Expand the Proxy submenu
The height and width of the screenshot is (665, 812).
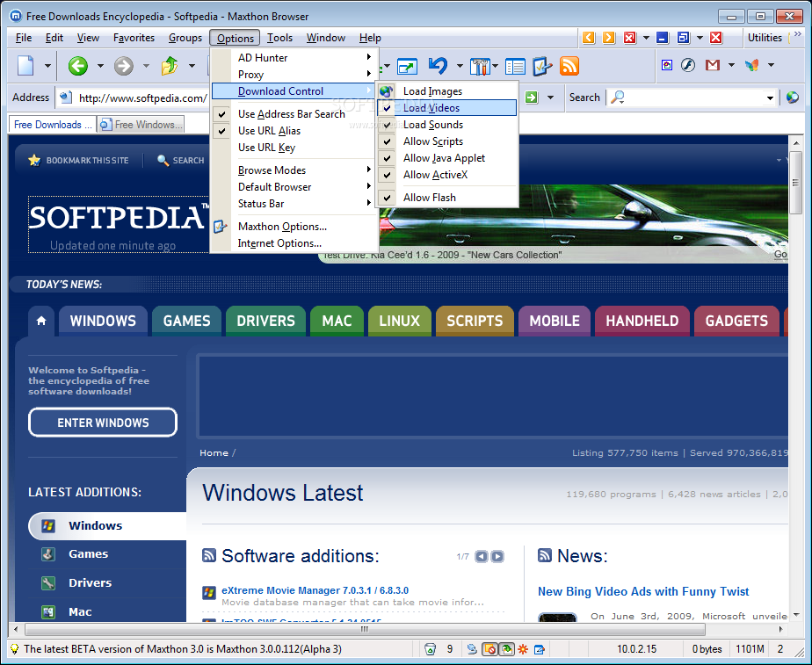coord(294,74)
